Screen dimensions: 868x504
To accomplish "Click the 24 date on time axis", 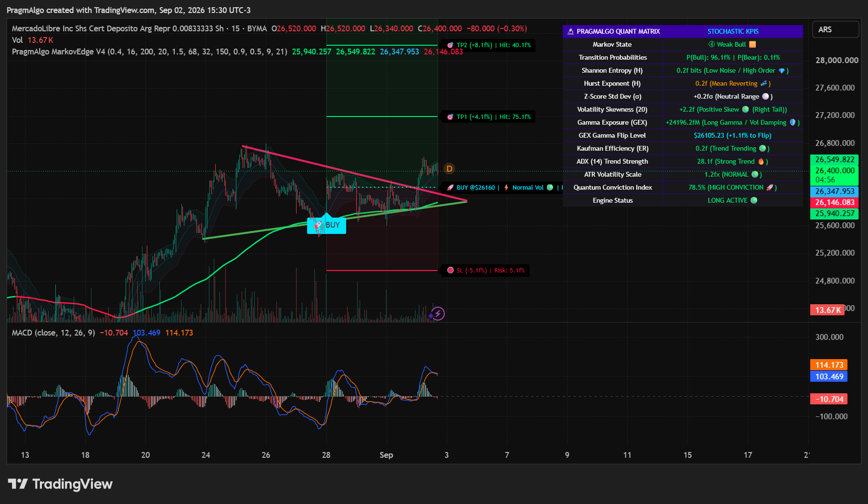I will tap(206, 455).
